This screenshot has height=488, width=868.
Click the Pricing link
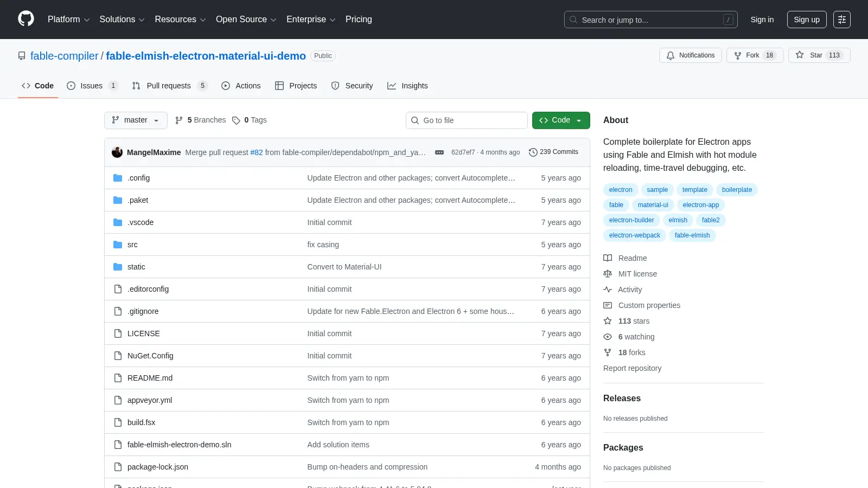pos(359,20)
